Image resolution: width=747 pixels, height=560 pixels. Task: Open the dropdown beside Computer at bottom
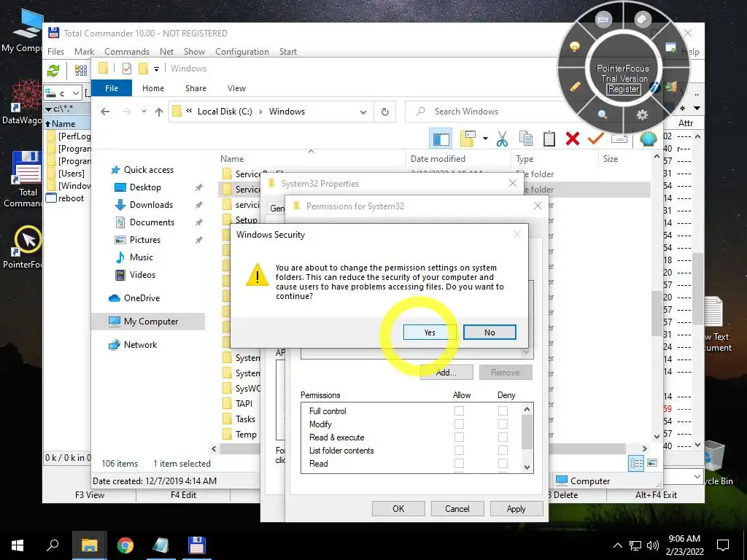point(697,477)
